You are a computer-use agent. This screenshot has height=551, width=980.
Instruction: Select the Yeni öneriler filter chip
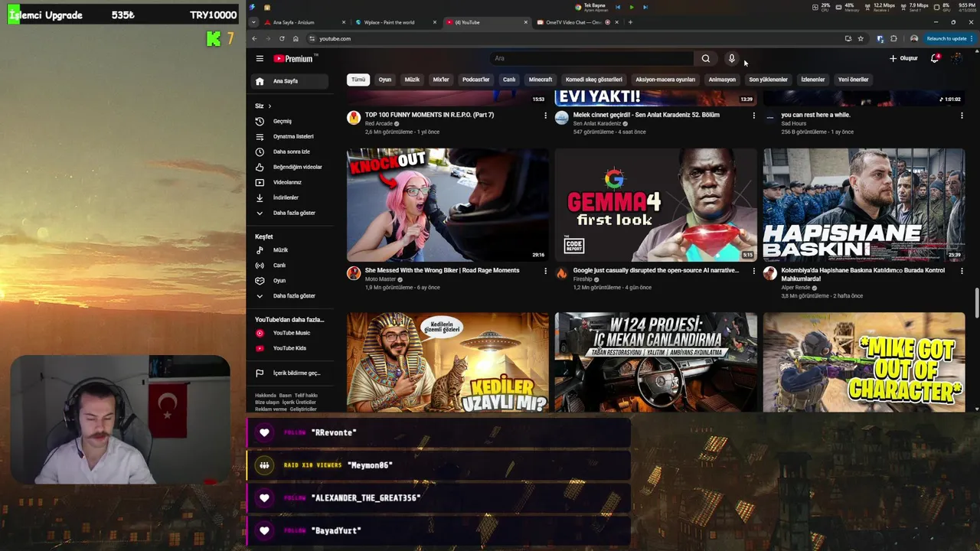(x=853, y=80)
